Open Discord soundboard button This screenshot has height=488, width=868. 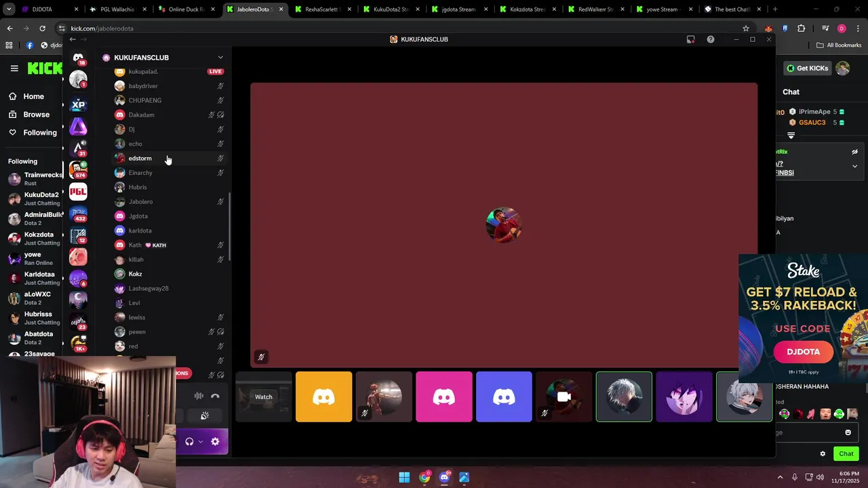pyautogui.click(x=205, y=415)
